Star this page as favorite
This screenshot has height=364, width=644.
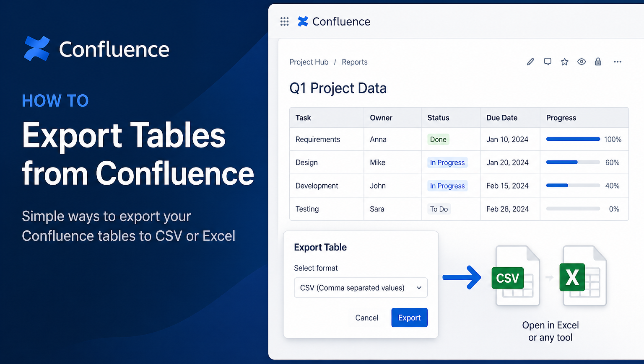point(565,62)
